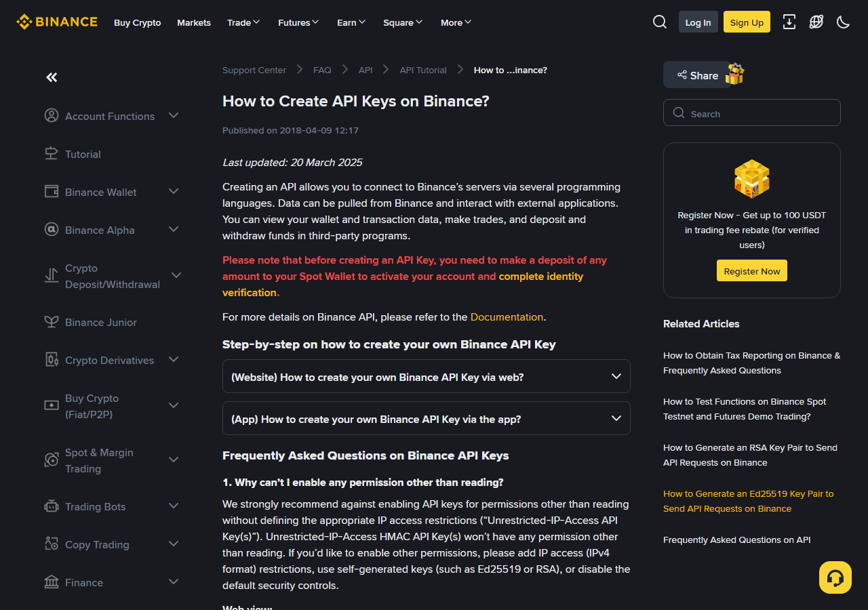This screenshot has height=610, width=868.
Task: Open the Futures dropdown menu
Action: pyautogui.click(x=298, y=22)
